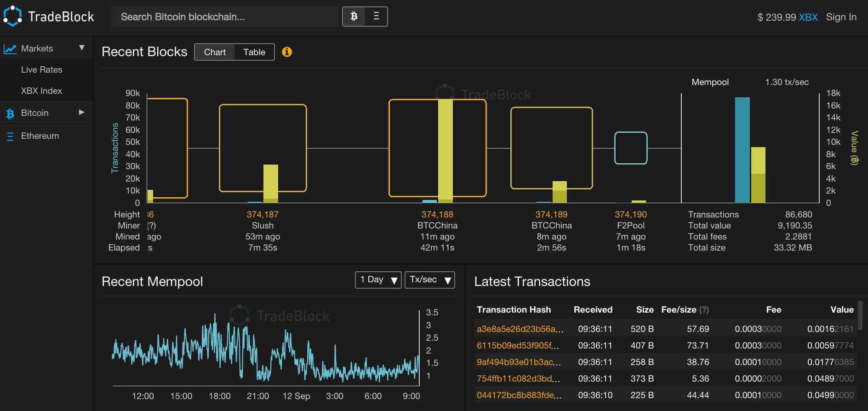Viewport: 868px width, 411px height.
Task: Click the Total size 33.32 MB value
Action: coord(793,248)
